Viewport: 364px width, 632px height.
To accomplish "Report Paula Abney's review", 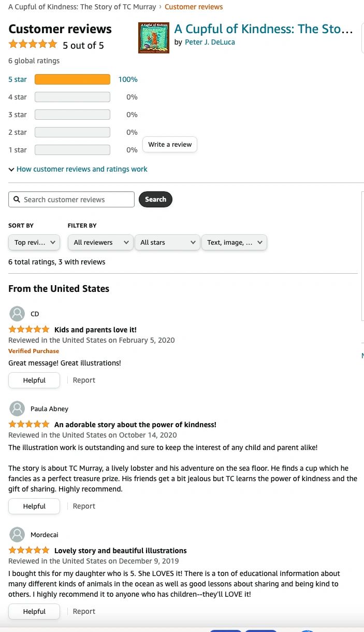I will pos(84,507).
